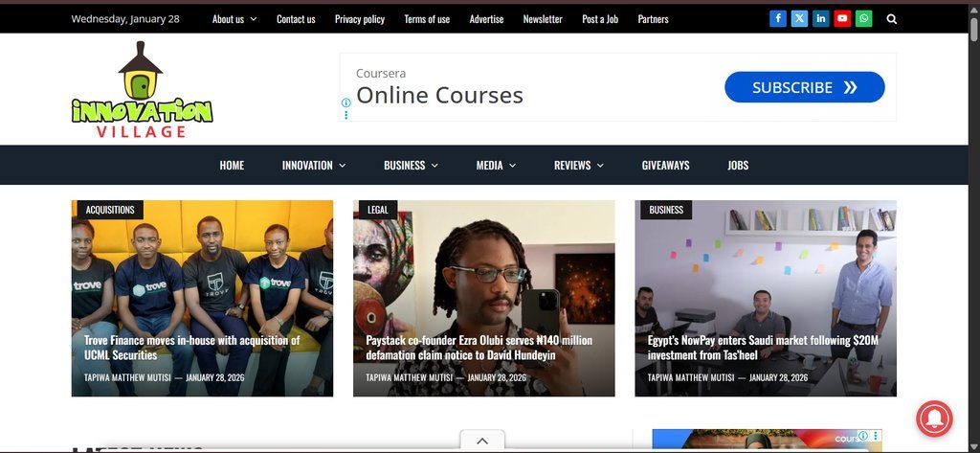Expand the Reviews menu chevron

601,165
